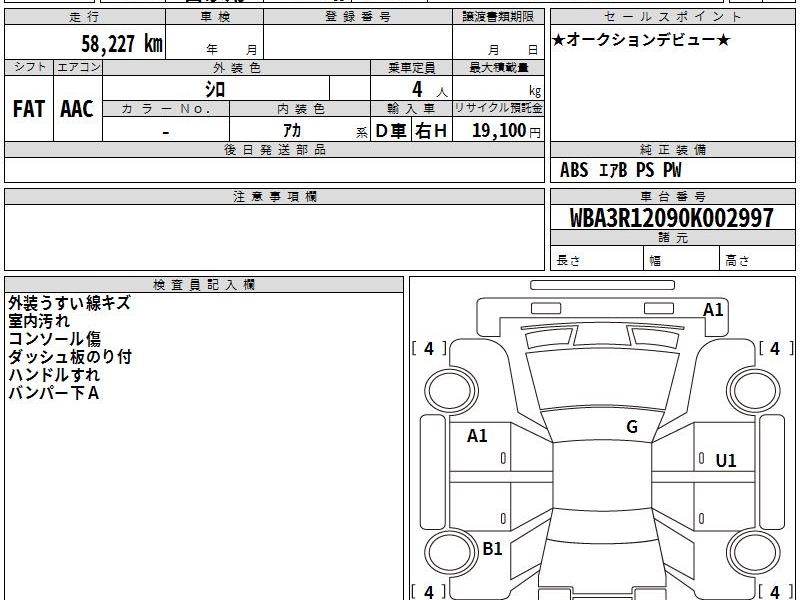Select the ABS エアB PS PW equipment text

click(620, 170)
